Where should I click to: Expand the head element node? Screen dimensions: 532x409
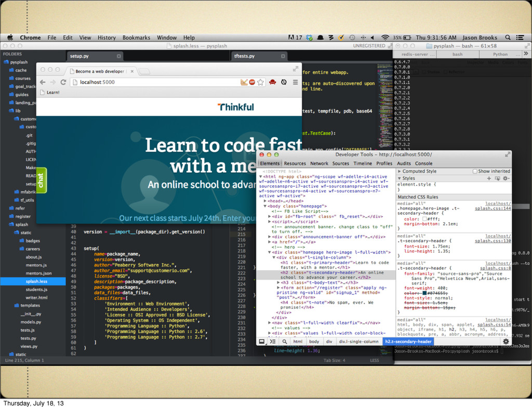click(x=265, y=201)
